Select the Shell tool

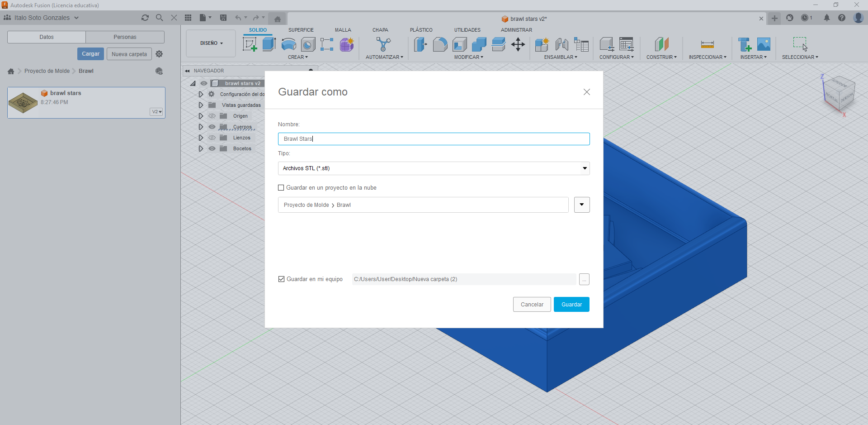(x=460, y=44)
